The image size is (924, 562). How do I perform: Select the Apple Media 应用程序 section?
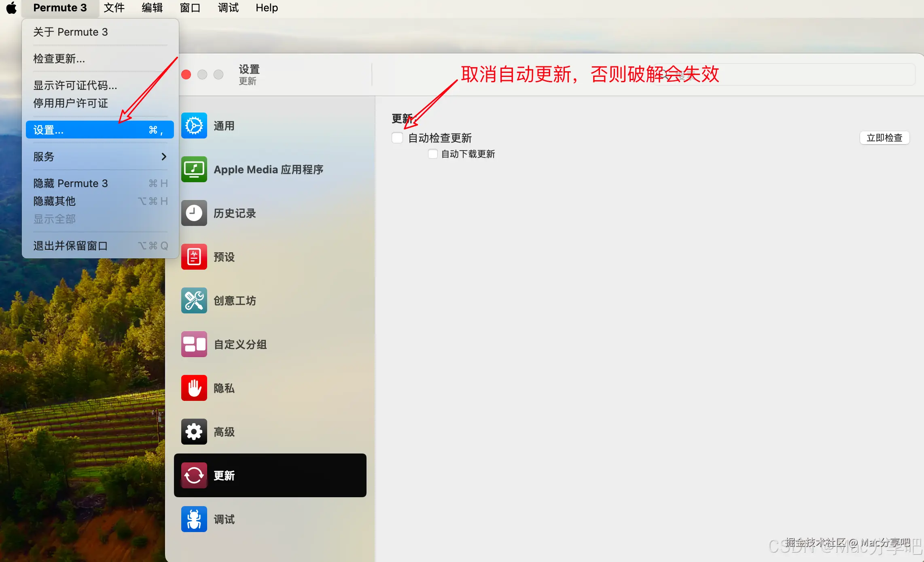tap(269, 169)
